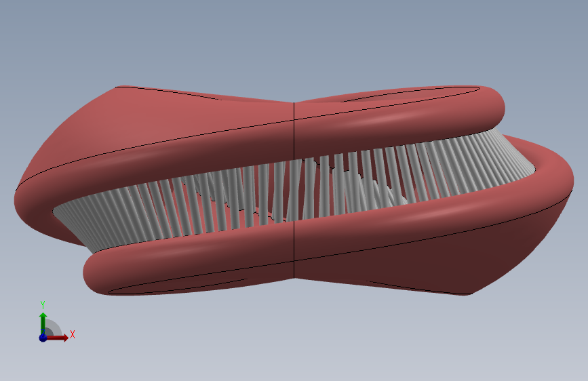Viewport: 588px width, 381px height.
Task: Click the green Y axis arrow of triad
Action: 43,323
